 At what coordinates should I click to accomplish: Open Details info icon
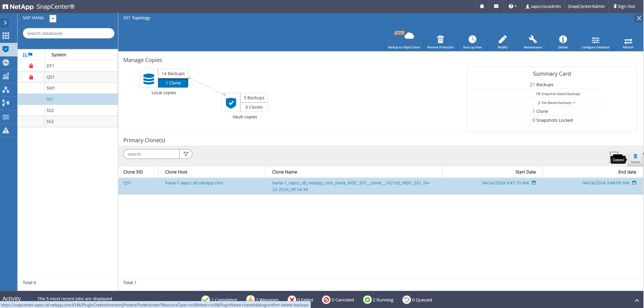pos(562,40)
